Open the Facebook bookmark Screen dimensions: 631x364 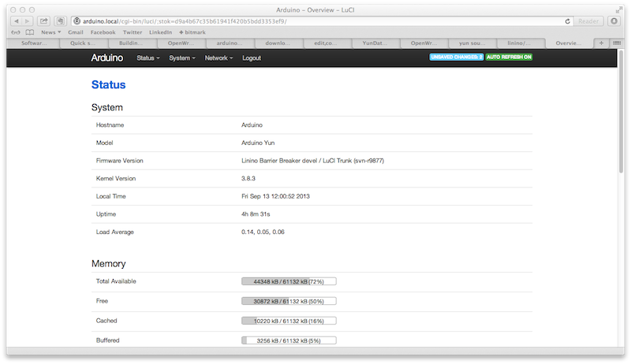tap(103, 32)
